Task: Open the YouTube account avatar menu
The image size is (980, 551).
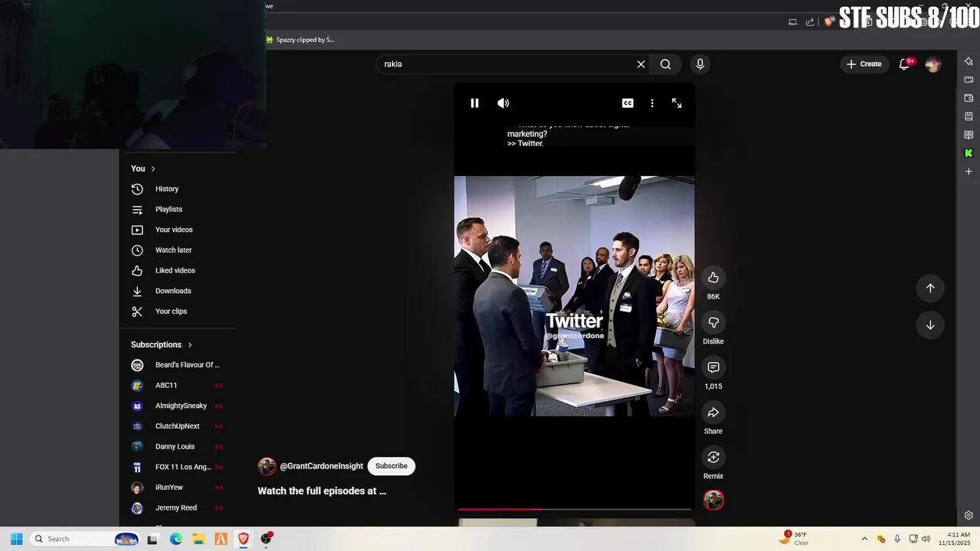Action: coord(933,65)
